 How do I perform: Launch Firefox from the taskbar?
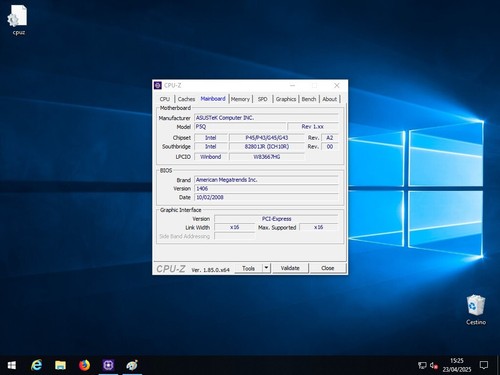pos(84,365)
